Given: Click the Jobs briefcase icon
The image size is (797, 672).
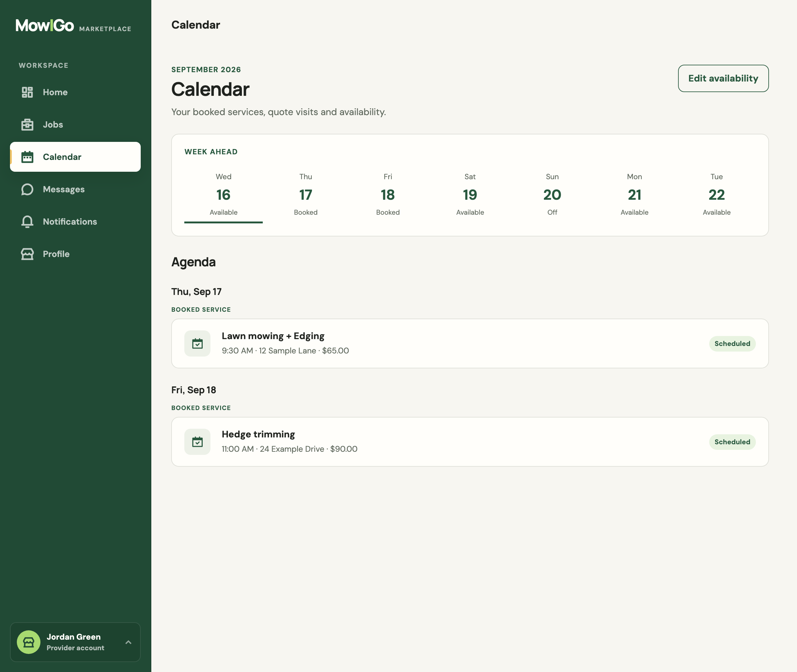Looking at the screenshot, I should (27, 124).
